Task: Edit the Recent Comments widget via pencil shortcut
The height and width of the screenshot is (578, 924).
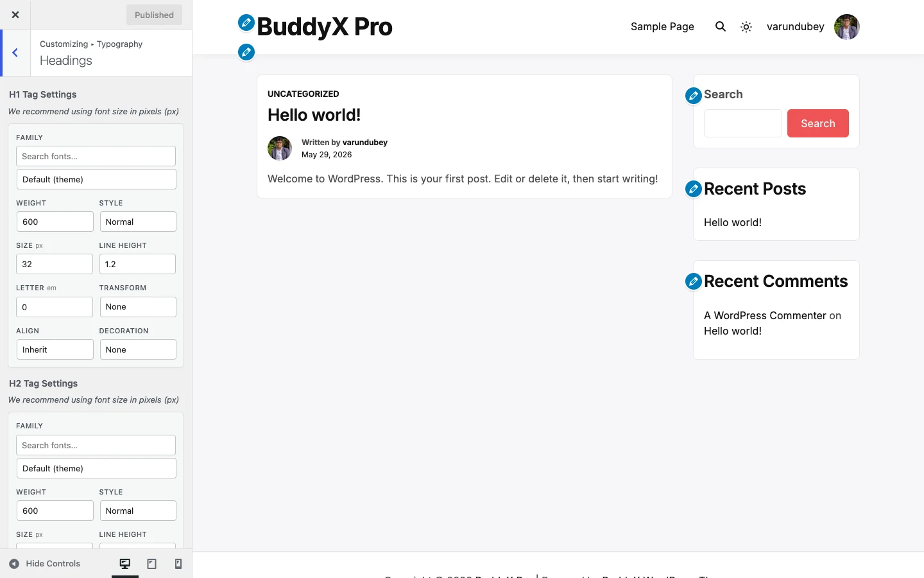Action: click(694, 281)
